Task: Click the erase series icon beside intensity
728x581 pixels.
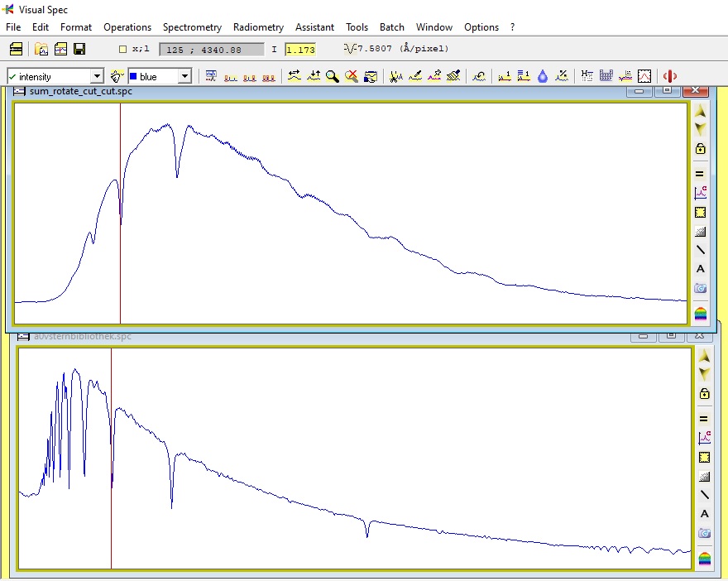Action: coord(117,76)
